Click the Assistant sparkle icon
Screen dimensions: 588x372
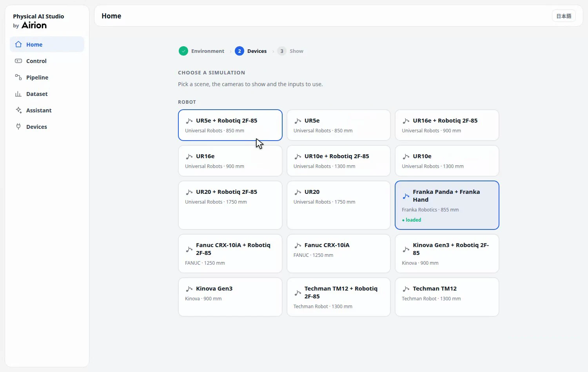point(18,110)
